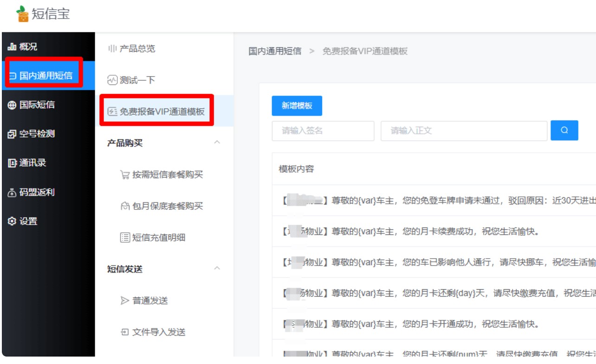Click the 新增模板 button

click(x=297, y=105)
